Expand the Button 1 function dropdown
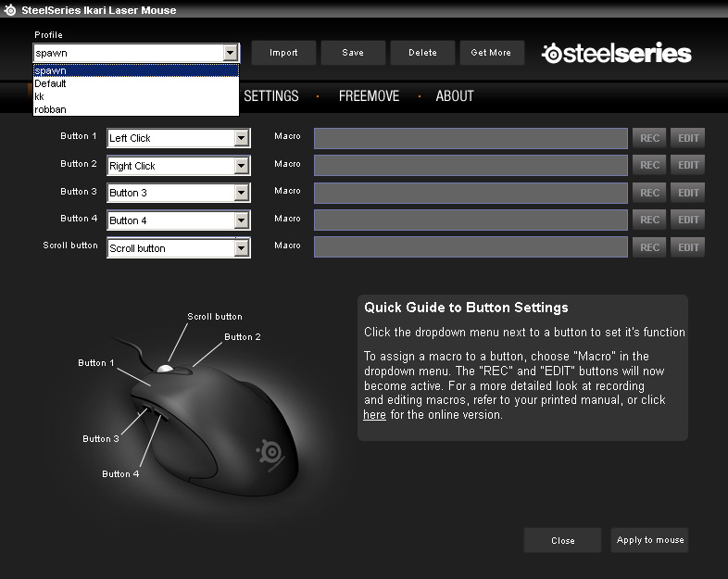 pos(242,138)
